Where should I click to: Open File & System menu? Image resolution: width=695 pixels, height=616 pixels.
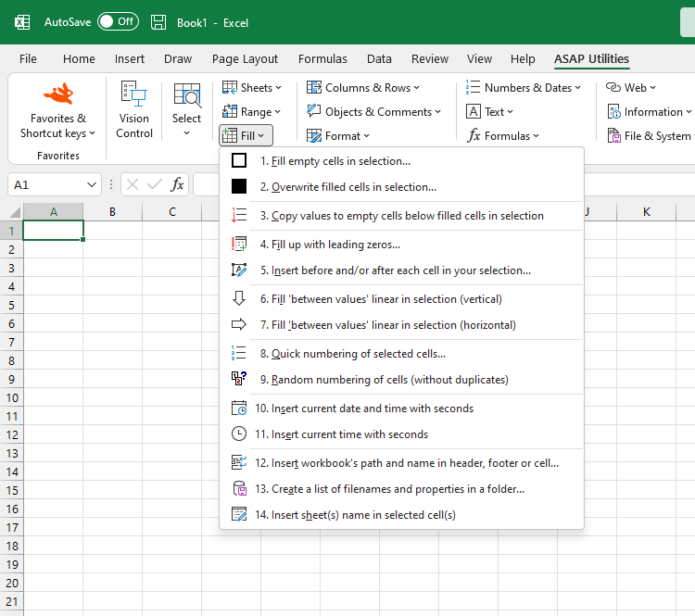coord(650,135)
